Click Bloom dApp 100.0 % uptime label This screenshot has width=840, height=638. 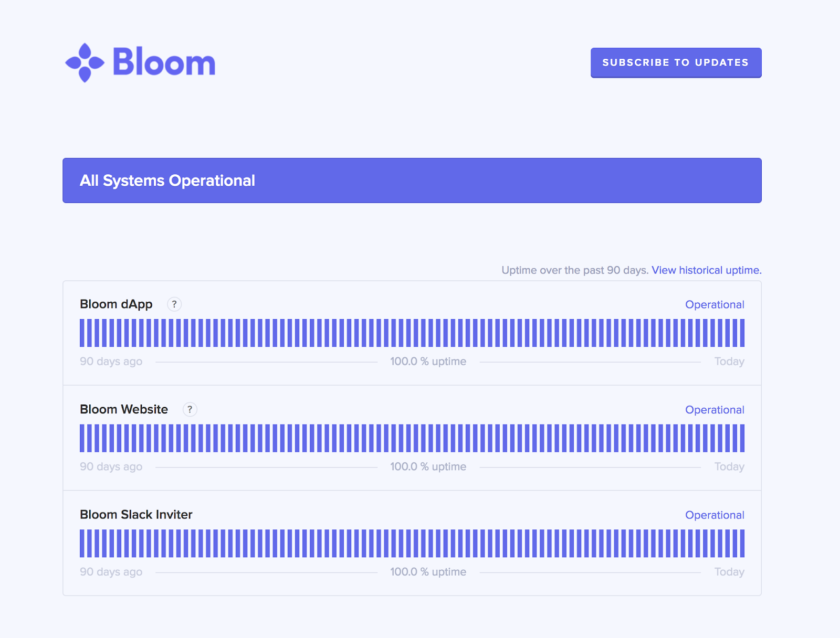(428, 361)
